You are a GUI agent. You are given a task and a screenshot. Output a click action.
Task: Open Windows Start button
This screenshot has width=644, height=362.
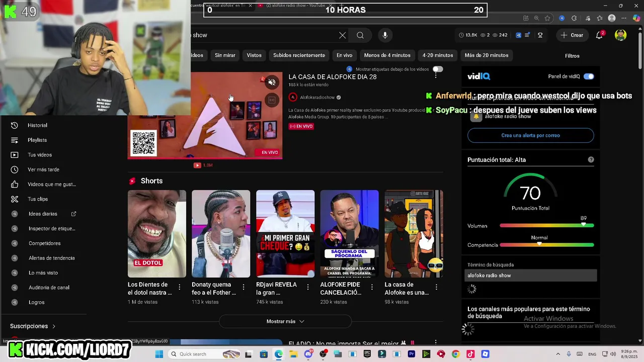[x=159, y=354]
